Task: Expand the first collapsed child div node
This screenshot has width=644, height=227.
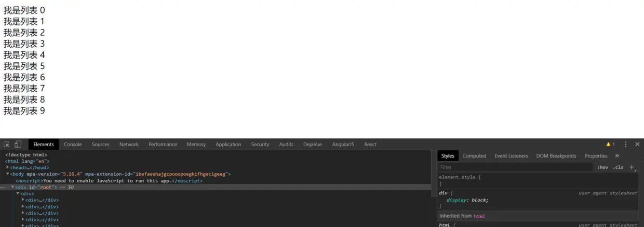Action: click(x=23, y=200)
